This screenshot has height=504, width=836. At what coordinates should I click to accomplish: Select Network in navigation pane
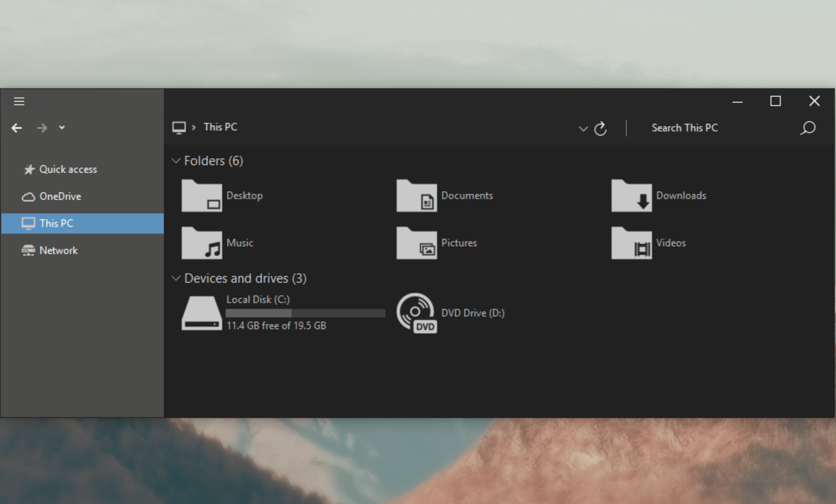[x=58, y=250]
